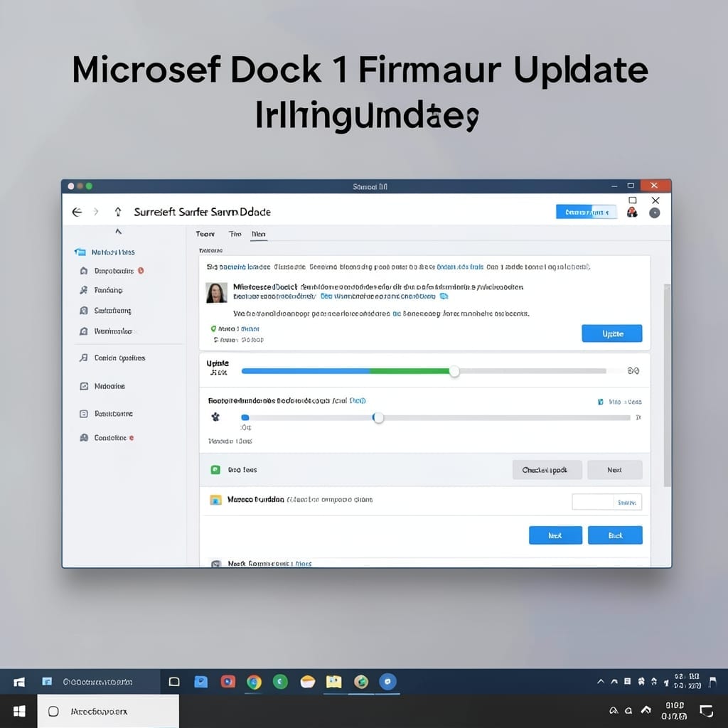Screen dimensions: 728x728
Task: Open the orange bowl-shaped taskbar icon
Action: (x=307, y=682)
